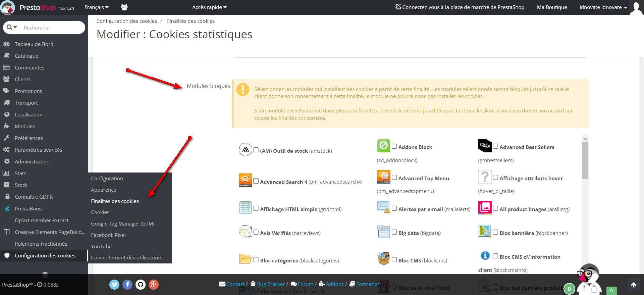The width and height of the screenshot is (644, 295).
Task: Check the Advanced Top Menu checkbox
Action: [x=394, y=178]
